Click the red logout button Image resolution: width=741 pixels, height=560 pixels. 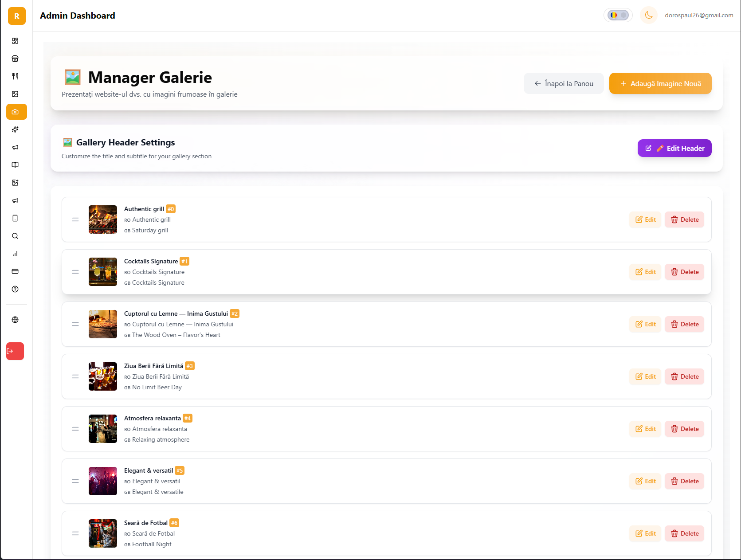[15, 351]
